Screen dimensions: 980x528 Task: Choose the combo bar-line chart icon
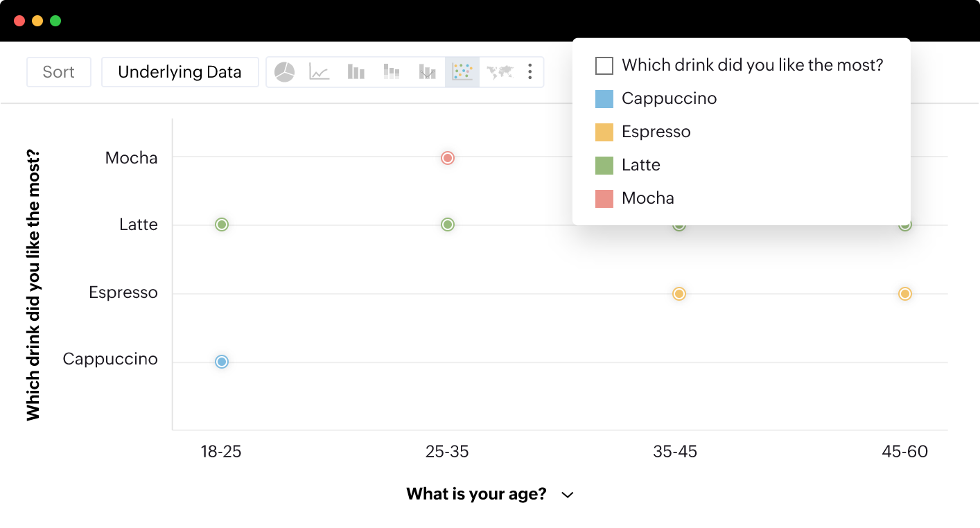(427, 72)
